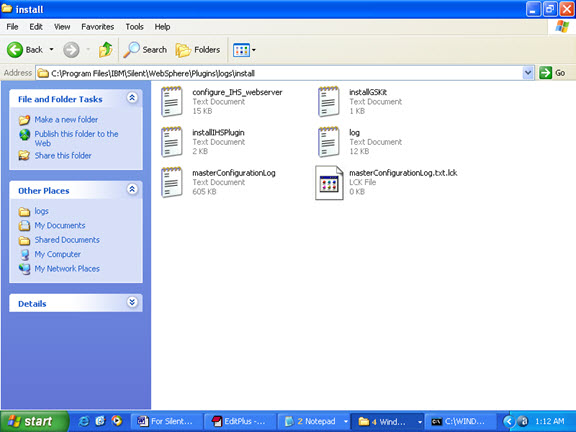Open the Tools menu

pos(134,27)
